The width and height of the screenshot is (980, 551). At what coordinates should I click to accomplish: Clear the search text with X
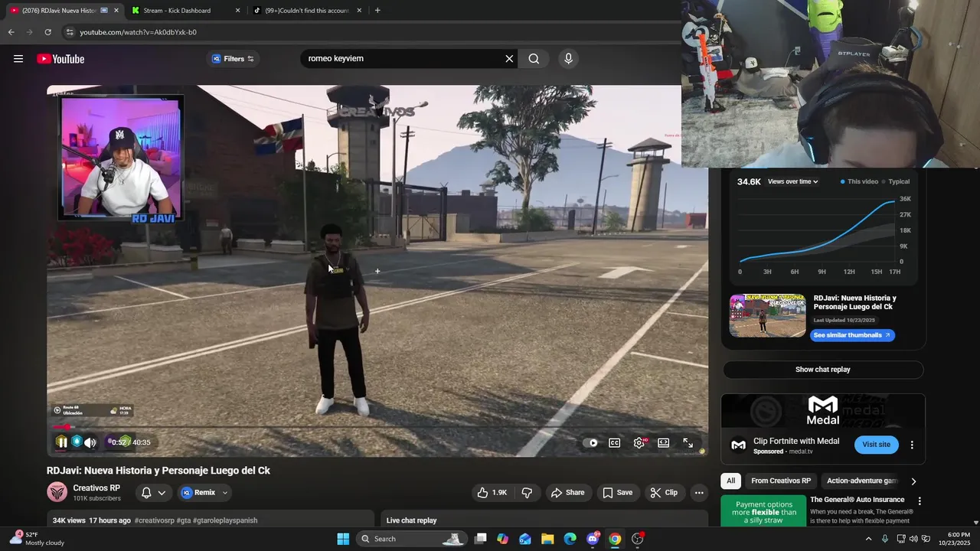coord(509,59)
